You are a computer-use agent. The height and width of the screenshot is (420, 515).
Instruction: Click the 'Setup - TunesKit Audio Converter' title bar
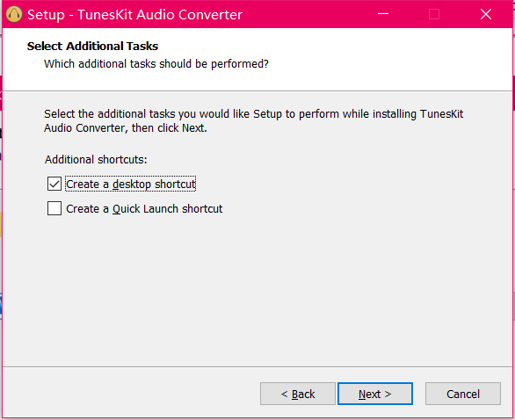point(134,14)
